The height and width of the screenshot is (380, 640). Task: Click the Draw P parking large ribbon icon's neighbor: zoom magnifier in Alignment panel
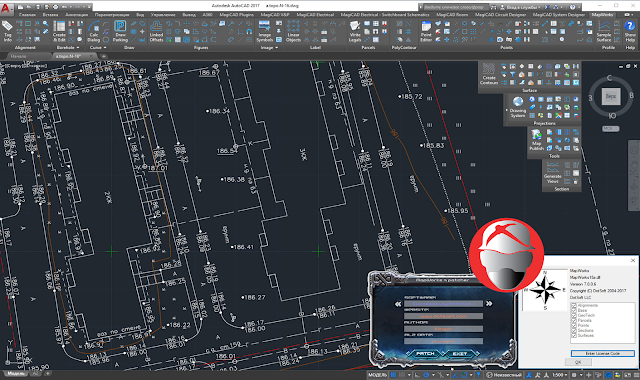pos(45,23)
